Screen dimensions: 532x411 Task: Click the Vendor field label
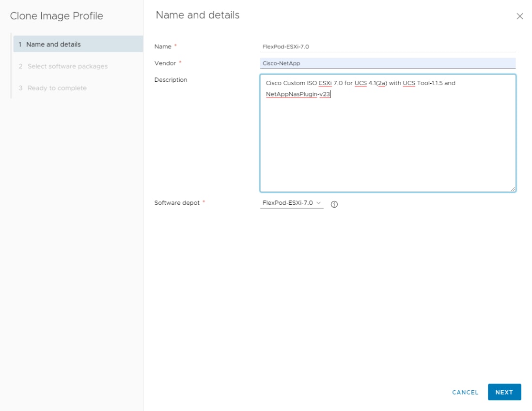click(165, 63)
